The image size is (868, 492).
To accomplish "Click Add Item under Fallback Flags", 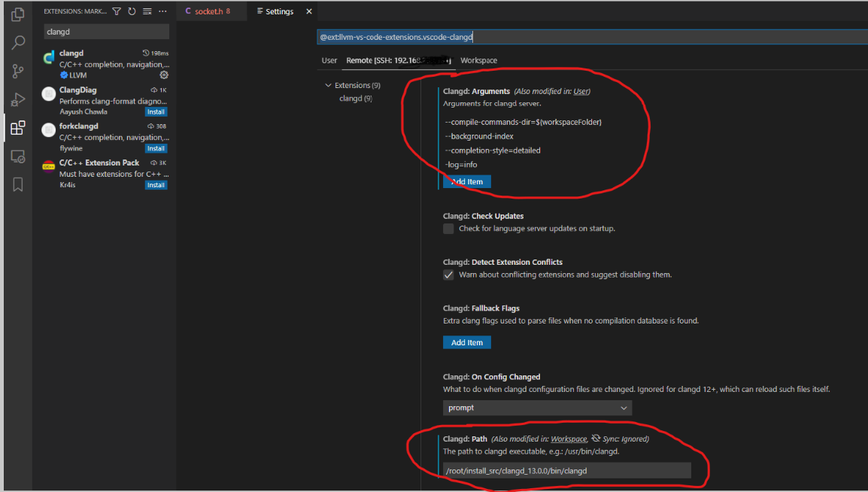I will click(x=466, y=342).
